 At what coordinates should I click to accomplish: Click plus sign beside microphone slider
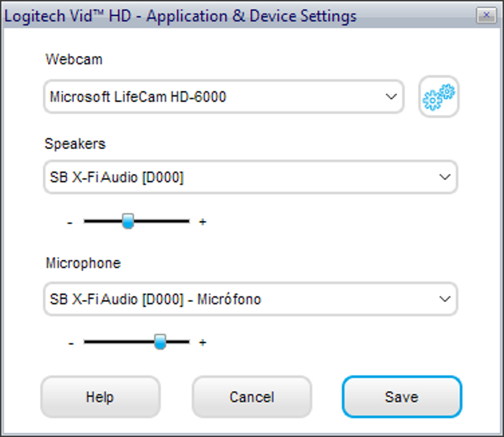202,343
